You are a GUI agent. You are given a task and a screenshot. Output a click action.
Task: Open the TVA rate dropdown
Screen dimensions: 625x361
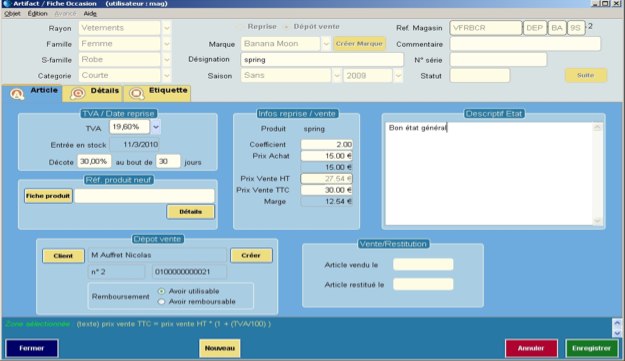[x=155, y=127]
